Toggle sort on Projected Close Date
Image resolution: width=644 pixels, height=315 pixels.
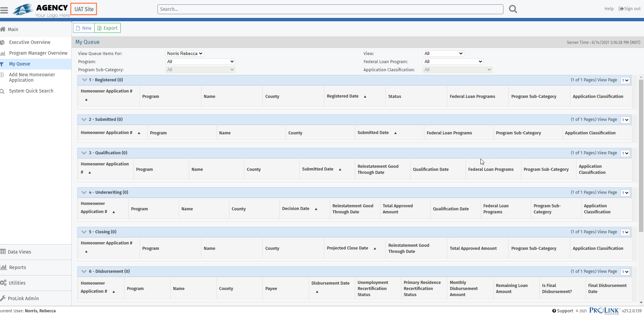(x=375, y=248)
